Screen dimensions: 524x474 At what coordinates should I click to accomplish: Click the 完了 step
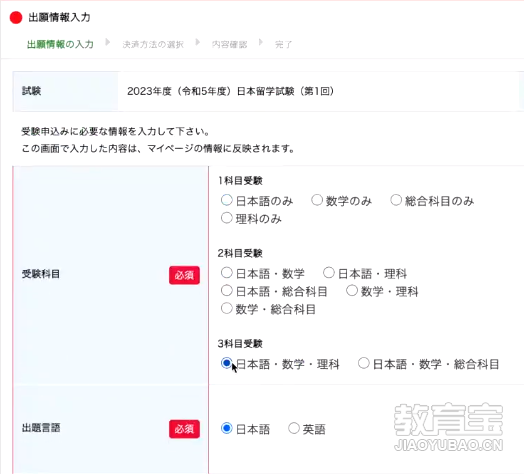pyautogui.click(x=283, y=44)
